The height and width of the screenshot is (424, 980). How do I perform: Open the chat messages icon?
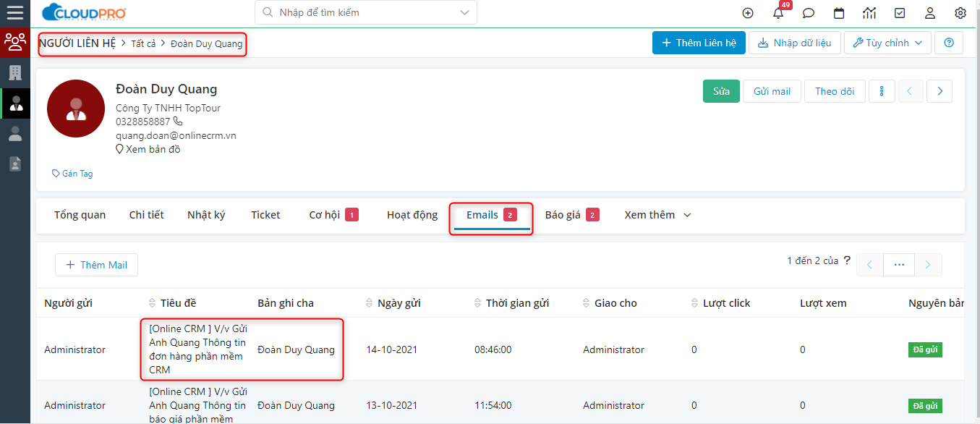coord(809,13)
